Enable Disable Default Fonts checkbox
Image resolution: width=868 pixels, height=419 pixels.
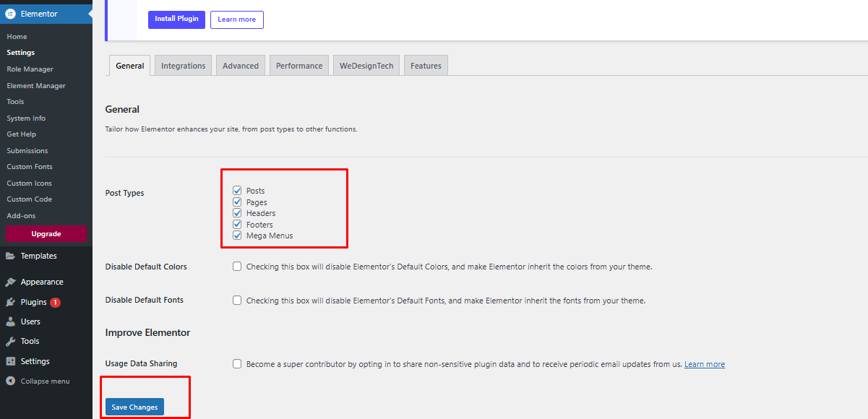coord(237,300)
